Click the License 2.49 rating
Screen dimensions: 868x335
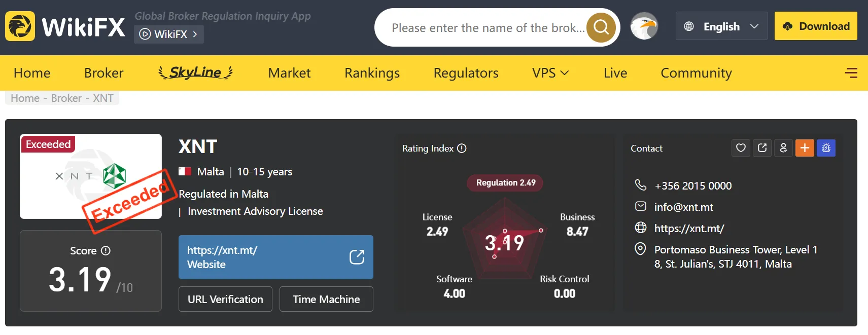[x=437, y=225]
